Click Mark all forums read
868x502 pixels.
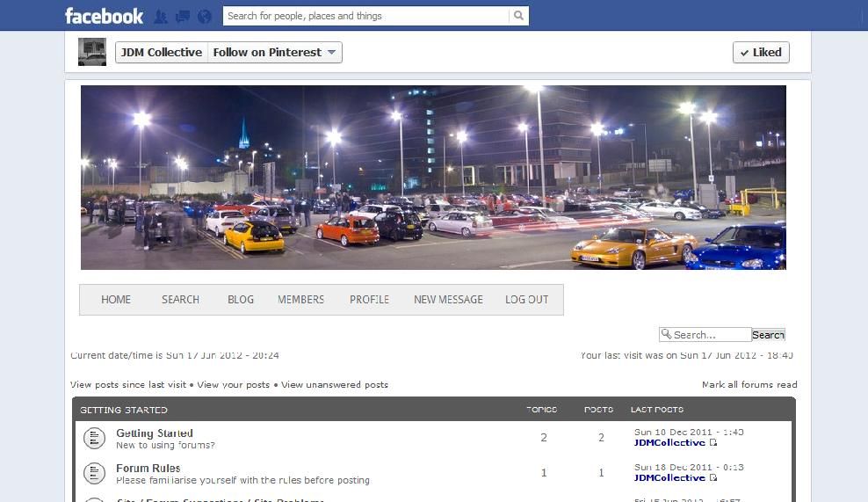[x=749, y=384]
